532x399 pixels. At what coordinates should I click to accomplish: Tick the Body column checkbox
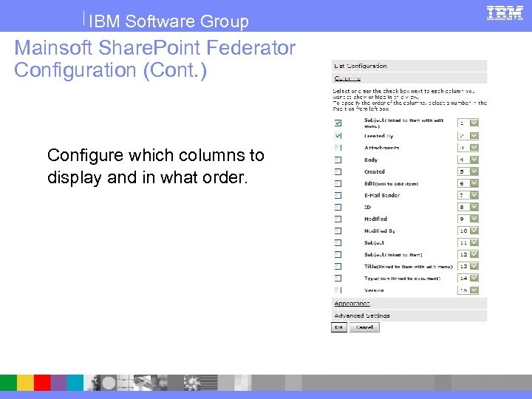point(338,160)
